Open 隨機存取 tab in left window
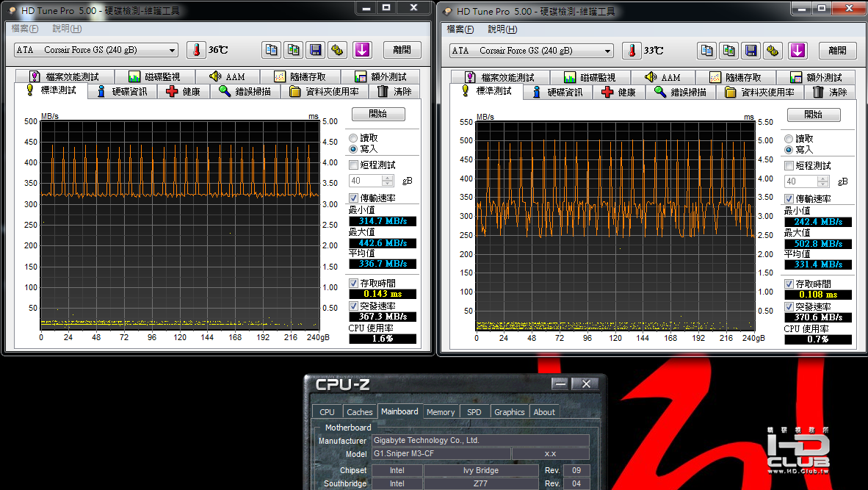Viewport: 868px width, 490px height. click(x=300, y=76)
